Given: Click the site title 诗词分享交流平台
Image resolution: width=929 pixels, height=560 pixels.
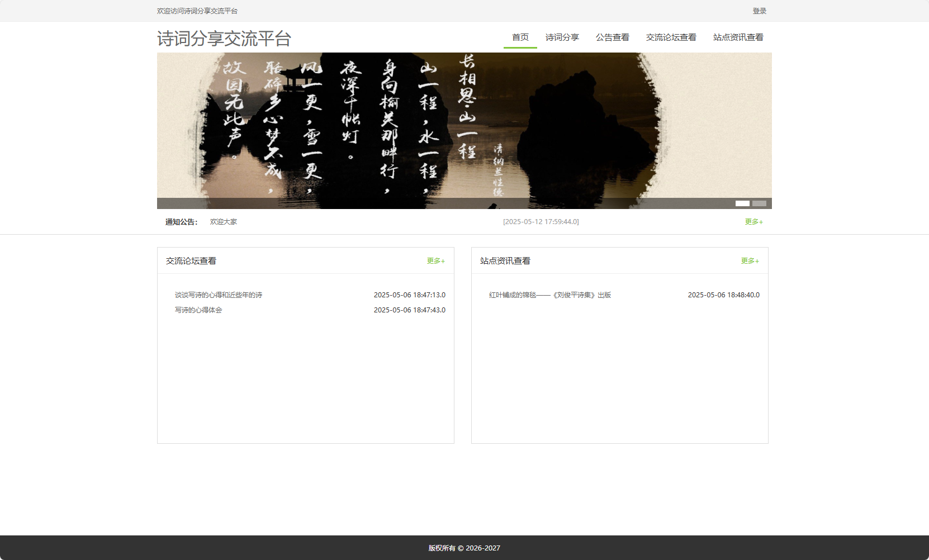Looking at the screenshot, I should 225,39.
